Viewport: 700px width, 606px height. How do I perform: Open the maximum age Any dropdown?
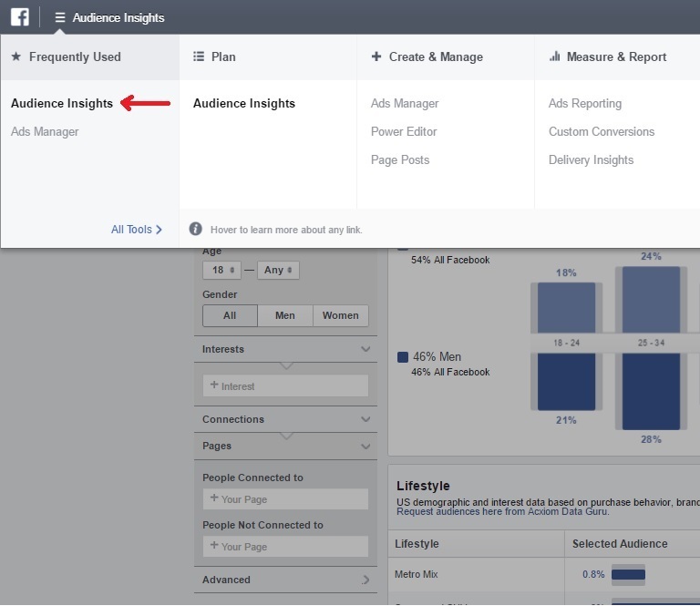coord(278,270)
